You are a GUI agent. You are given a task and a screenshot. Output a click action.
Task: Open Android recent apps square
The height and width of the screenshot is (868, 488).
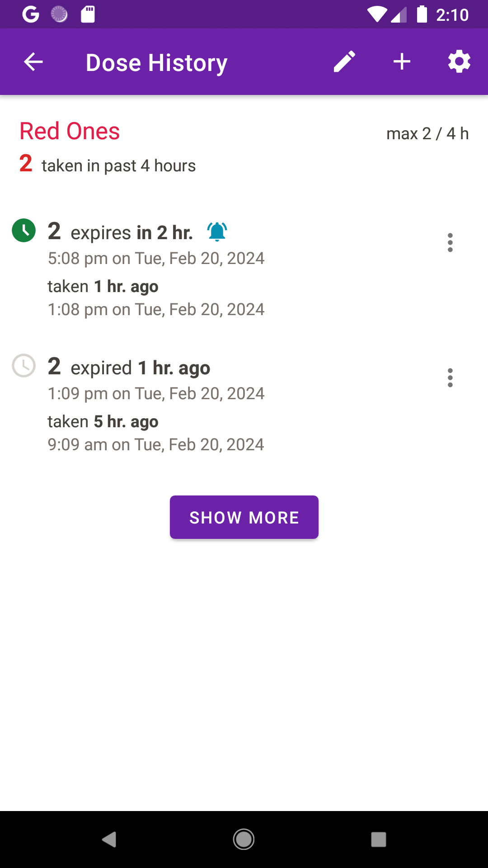(378, 840)
